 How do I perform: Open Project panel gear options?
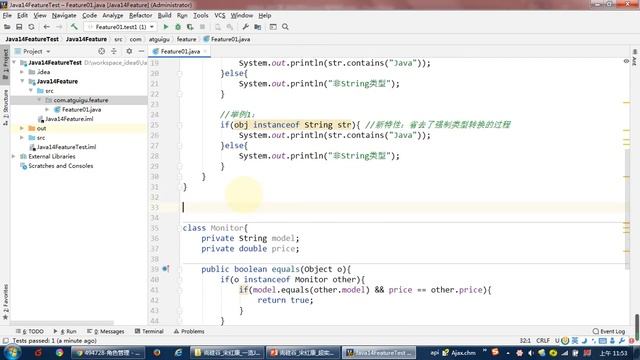(x=129, y=51)
